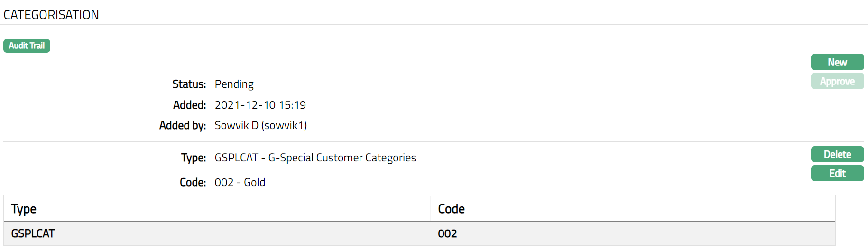
Task: Click the CATEGORISATION section heading
Action: click(x=51, y=15)
